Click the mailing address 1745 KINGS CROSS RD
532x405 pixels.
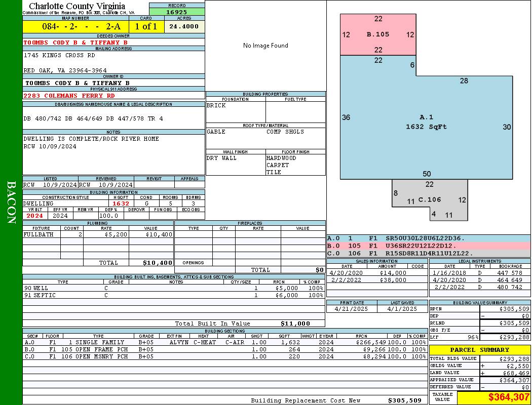coord(59,55)
